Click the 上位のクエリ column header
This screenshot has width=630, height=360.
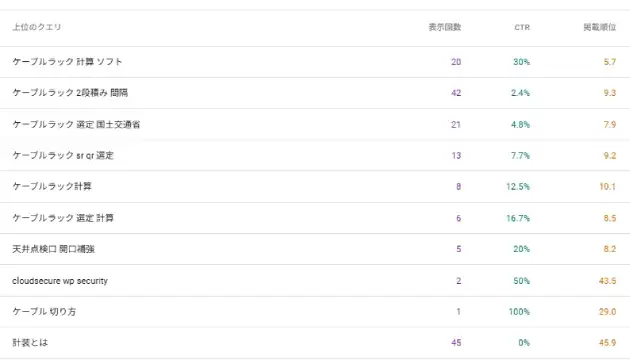[x=37, y=27]
